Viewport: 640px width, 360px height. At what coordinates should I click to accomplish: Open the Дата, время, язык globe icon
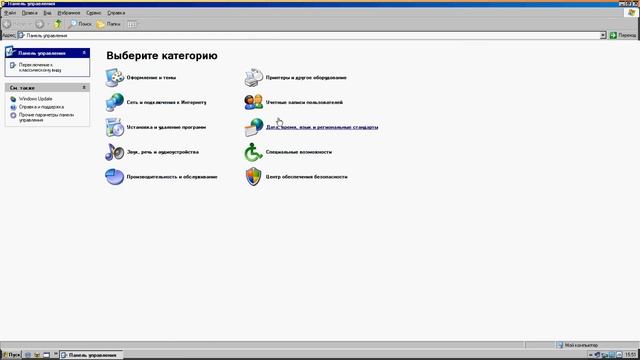pyautogui.click(x=253, y=127)
